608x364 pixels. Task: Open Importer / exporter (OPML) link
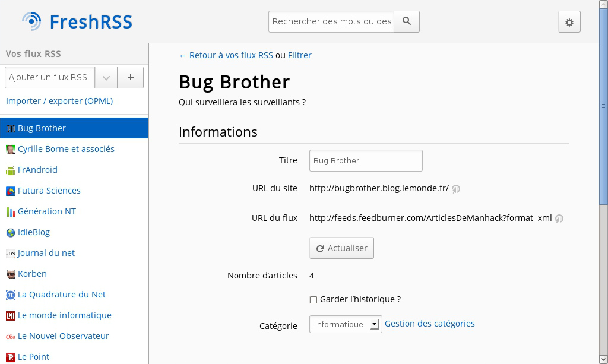tap(59, 101)
